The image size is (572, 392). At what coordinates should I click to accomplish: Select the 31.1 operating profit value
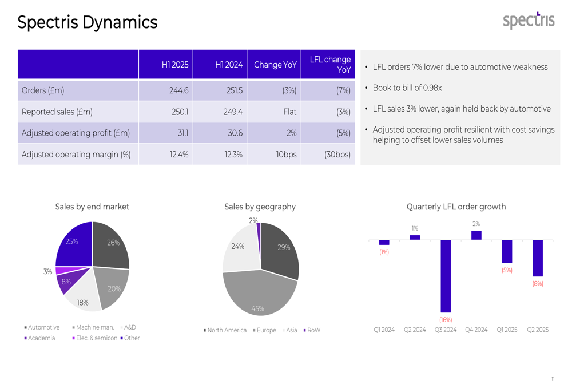(x=183, y=133)
